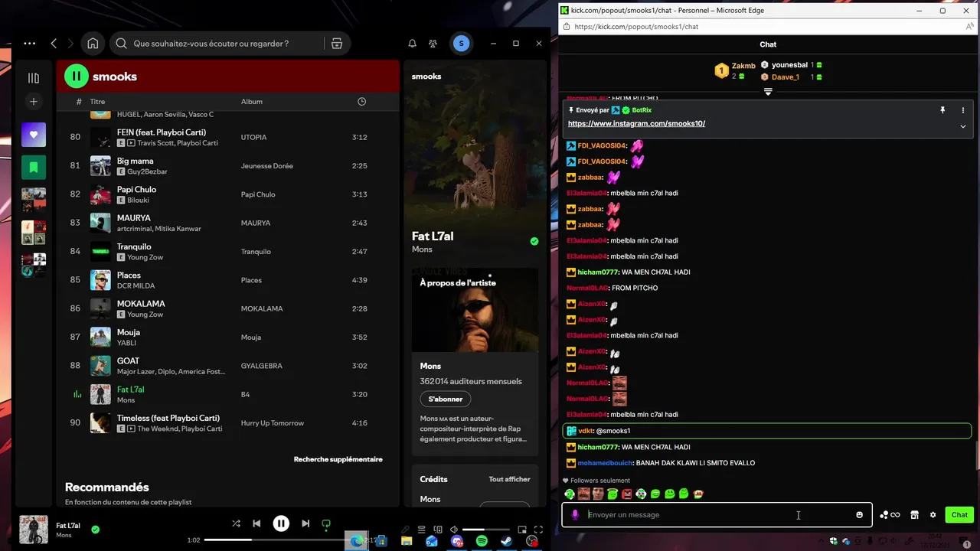Open emote picker smiley icon

(859, 515)
